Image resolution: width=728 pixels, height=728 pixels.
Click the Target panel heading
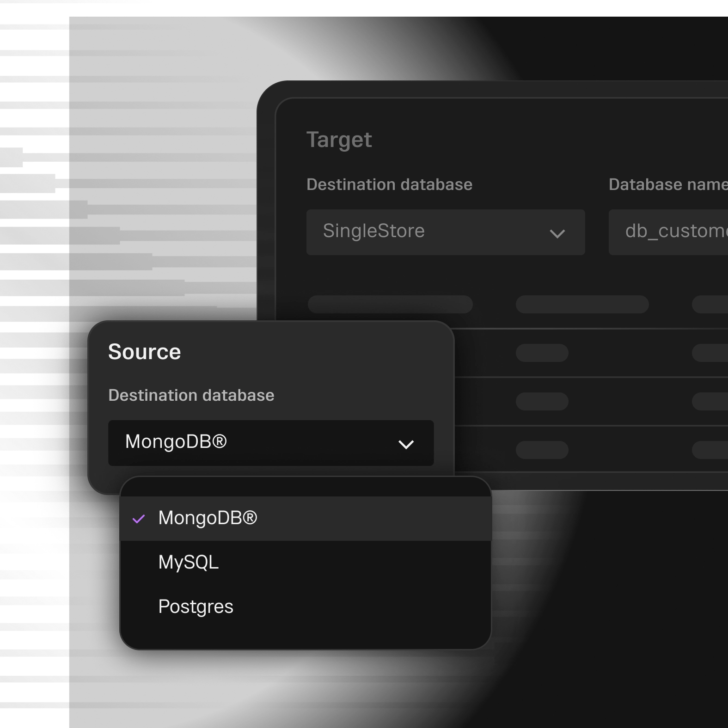coord(339,140)
